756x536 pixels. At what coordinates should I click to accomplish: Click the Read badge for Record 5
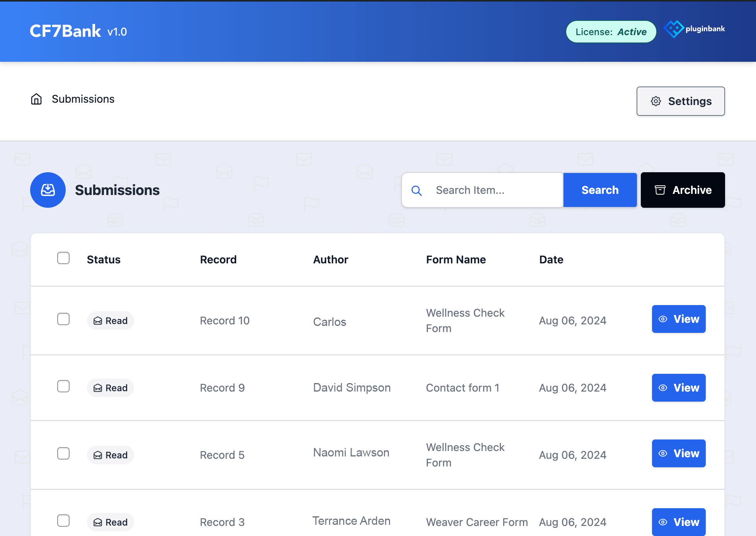click(111, 455)
